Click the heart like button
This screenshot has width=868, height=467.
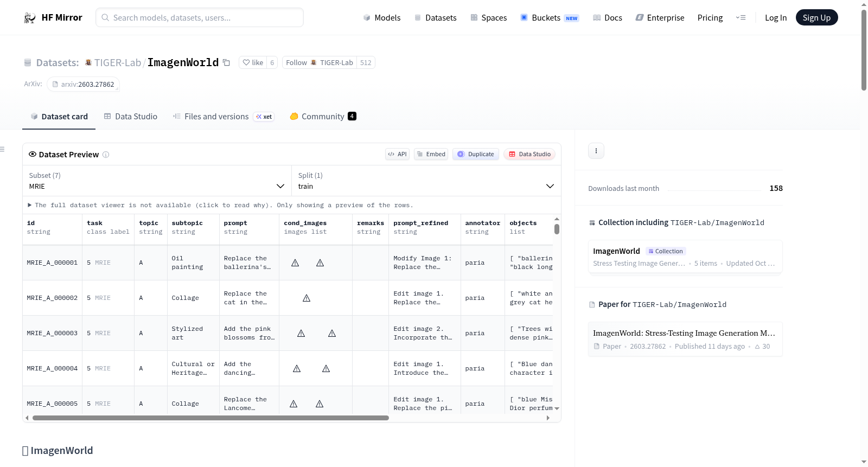click(253, 63)
